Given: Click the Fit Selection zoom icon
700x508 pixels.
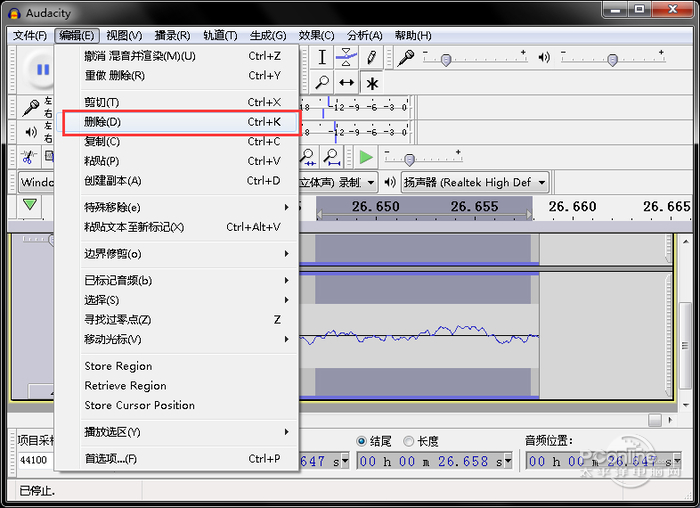Looking at the screenshot, I should [x=308, y=157].
